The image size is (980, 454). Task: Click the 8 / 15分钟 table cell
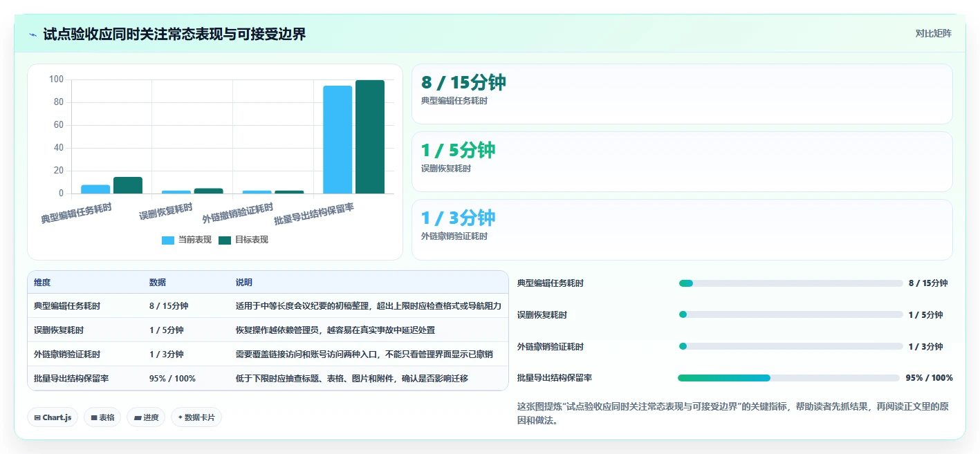pos(169,305)
